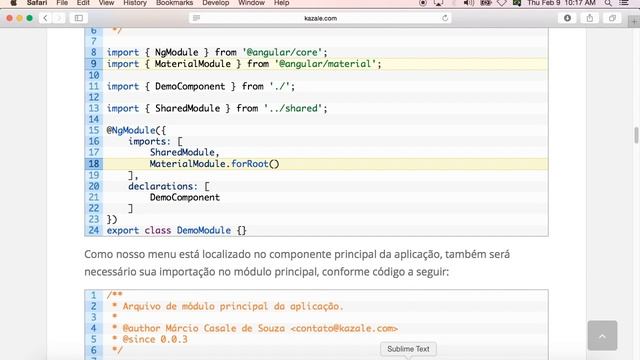Click '../shared' import path
The image size is (640, 360).
click(293, 108)
